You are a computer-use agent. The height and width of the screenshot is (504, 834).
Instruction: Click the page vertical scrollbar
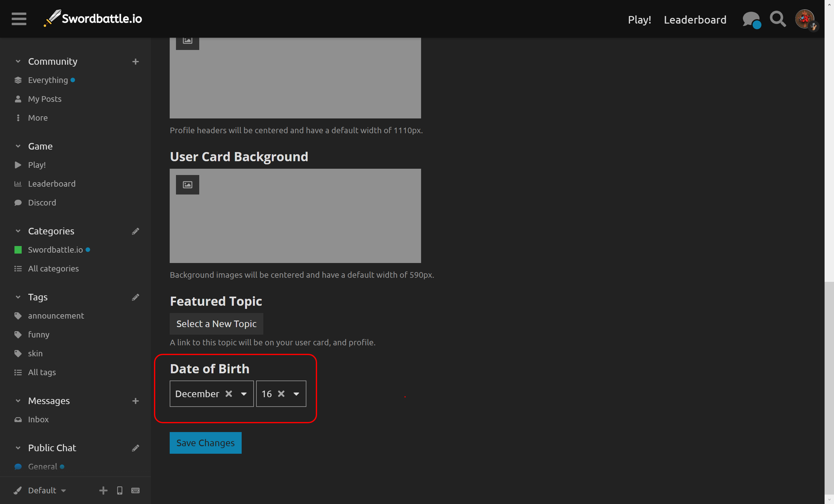(x=829, y=387)
